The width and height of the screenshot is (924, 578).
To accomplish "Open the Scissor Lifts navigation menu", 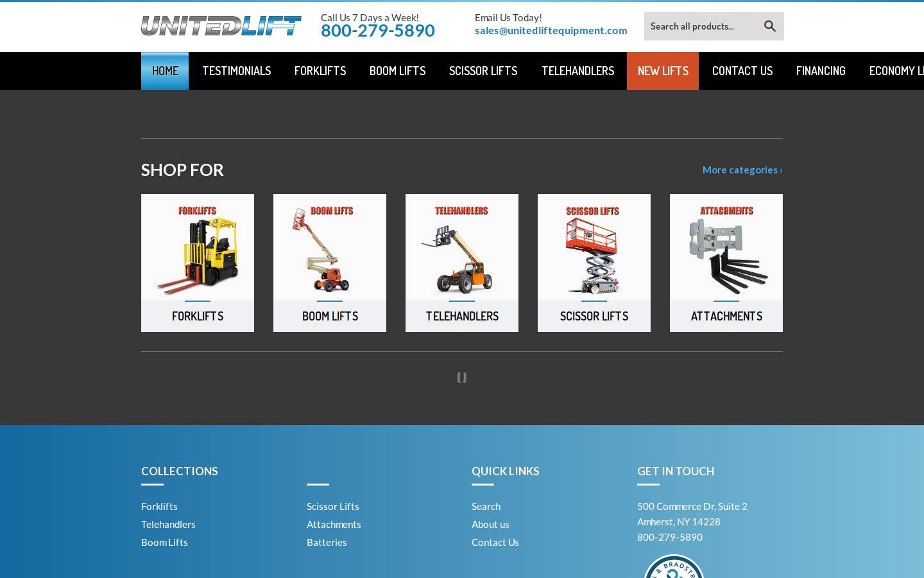I will pos(483,71).
